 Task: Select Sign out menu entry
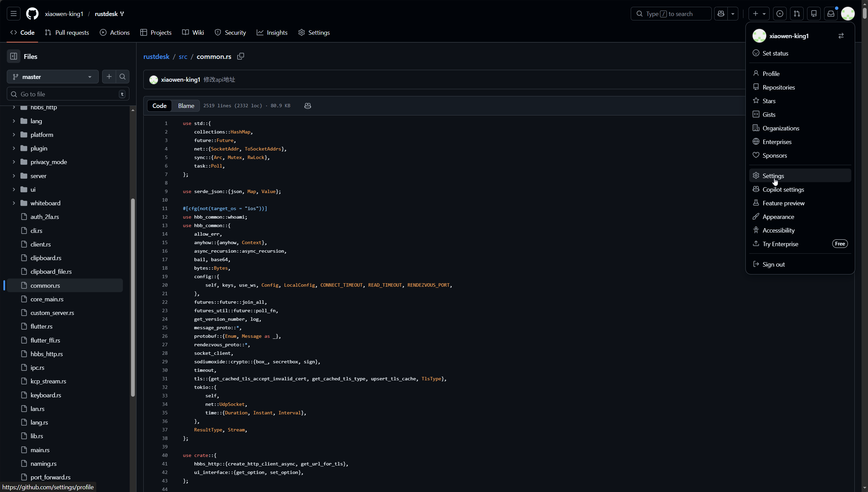point(773,265)
